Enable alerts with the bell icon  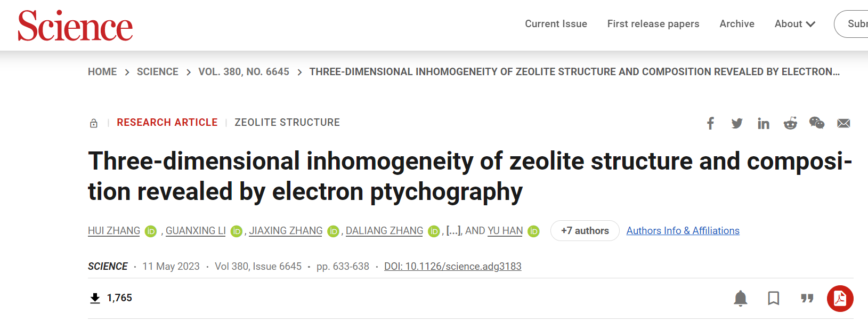point(741,298)
